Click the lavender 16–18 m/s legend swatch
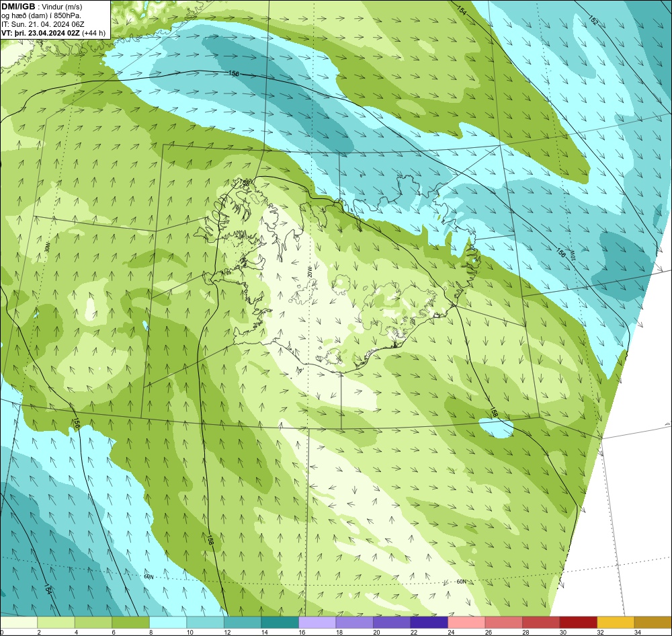Image resolution: width=672 pixels, height=636 pixels. (317, 622)
